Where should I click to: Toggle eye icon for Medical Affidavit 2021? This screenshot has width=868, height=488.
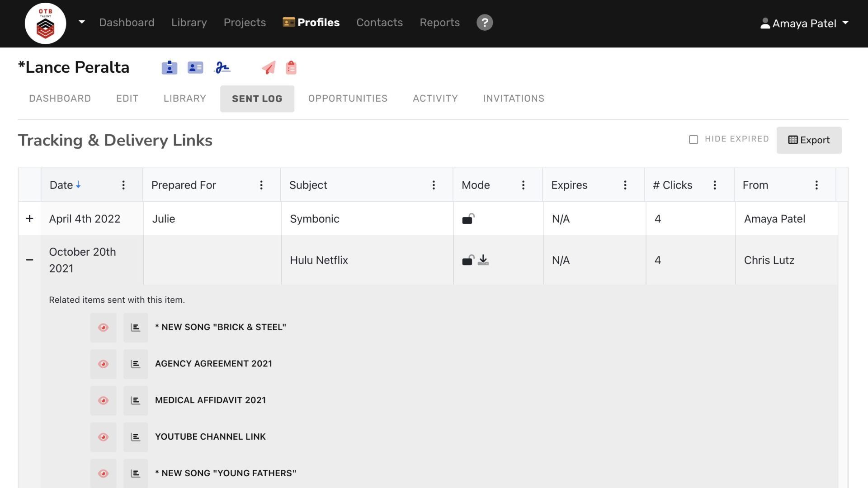click(x=103, y=401)
